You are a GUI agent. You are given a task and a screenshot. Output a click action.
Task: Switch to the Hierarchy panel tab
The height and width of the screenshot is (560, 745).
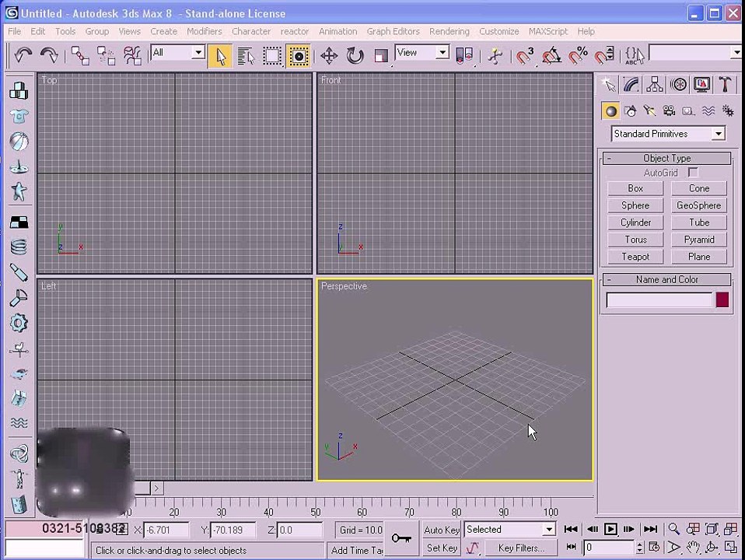(x=655, y=85)
